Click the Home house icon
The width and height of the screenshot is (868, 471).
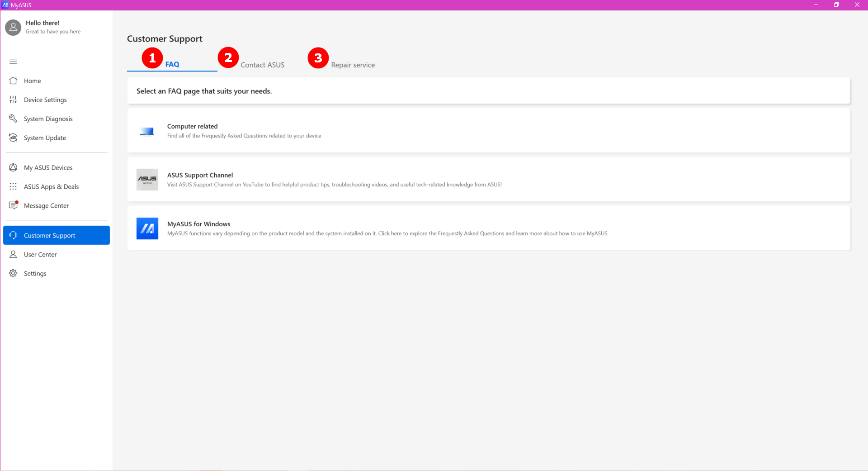[x=13, y=81]
